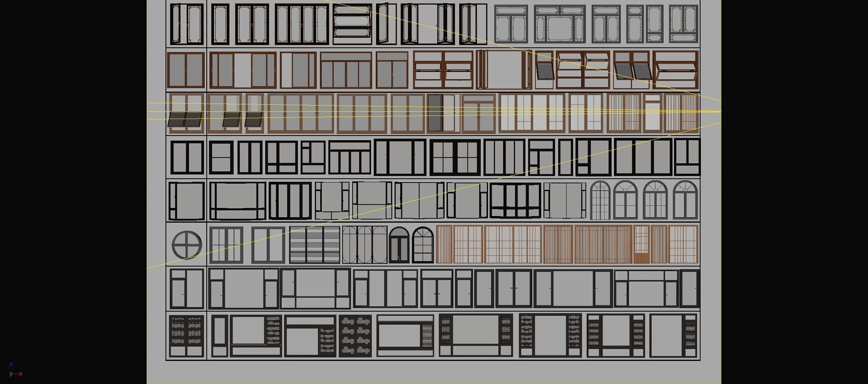
Task: Select the round window with cross mullion
Action: click(187, 245)
